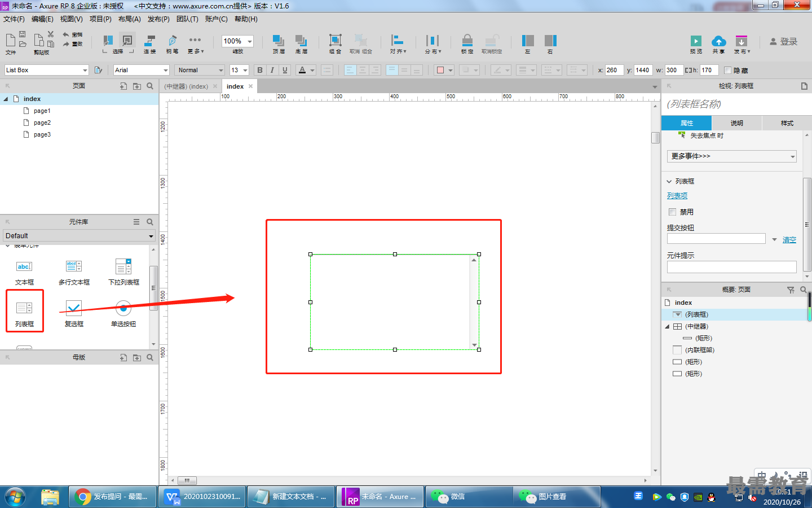Viewport: 812px width, 508px height.
Task: Create a new file with the blank page icon
Action: [10, 40]
